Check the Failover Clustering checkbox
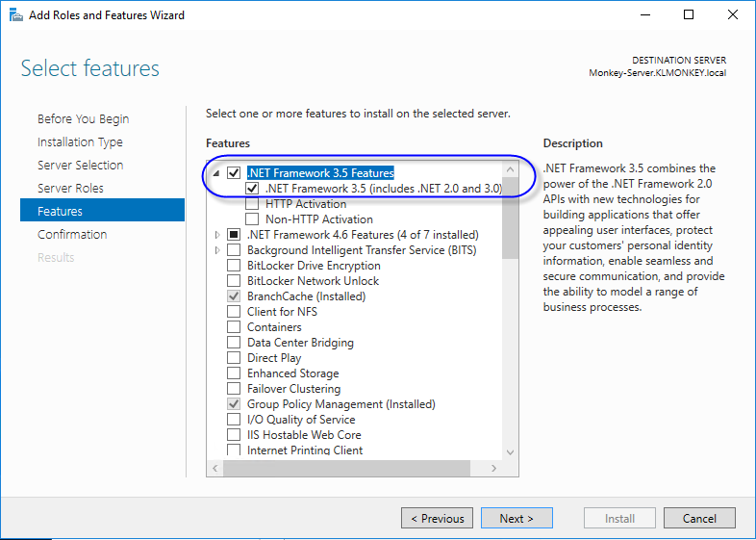The height and width of the screenshot is (540, 756). (234, 389)
